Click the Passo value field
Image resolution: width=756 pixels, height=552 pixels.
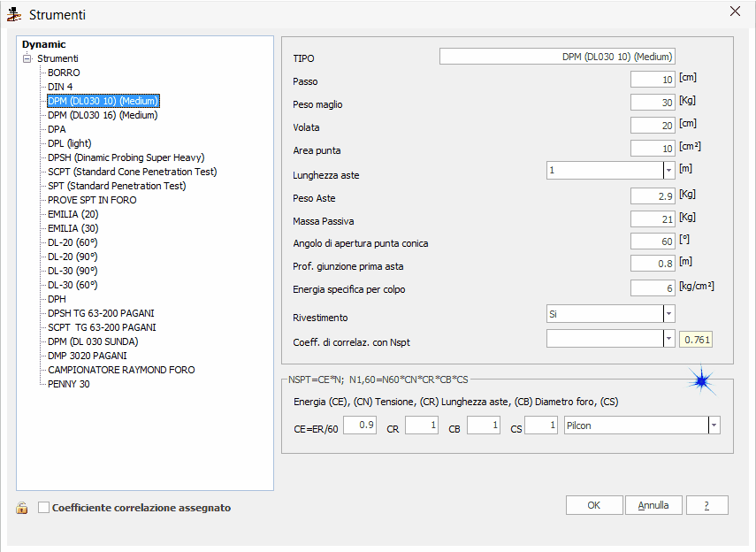point(653,80)
